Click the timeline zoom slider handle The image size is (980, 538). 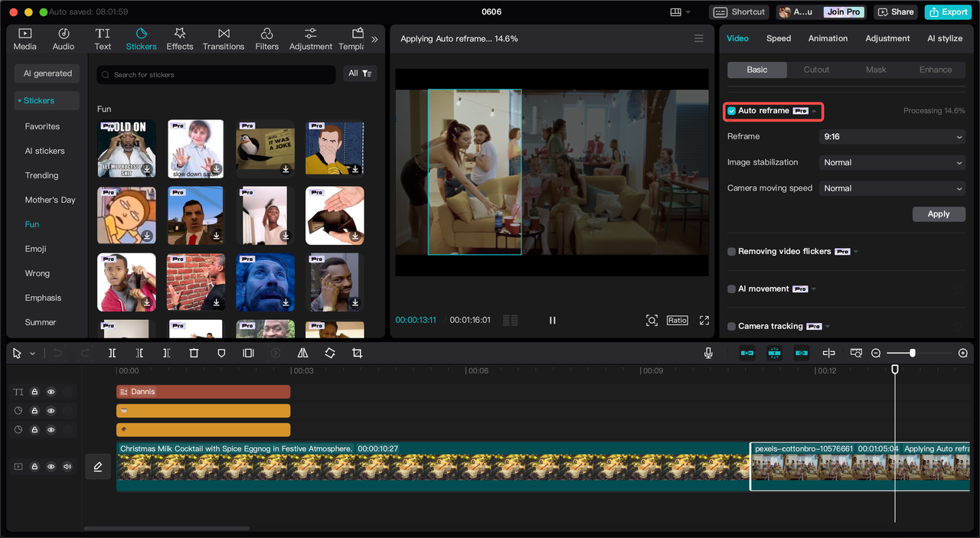coord(912,353)
